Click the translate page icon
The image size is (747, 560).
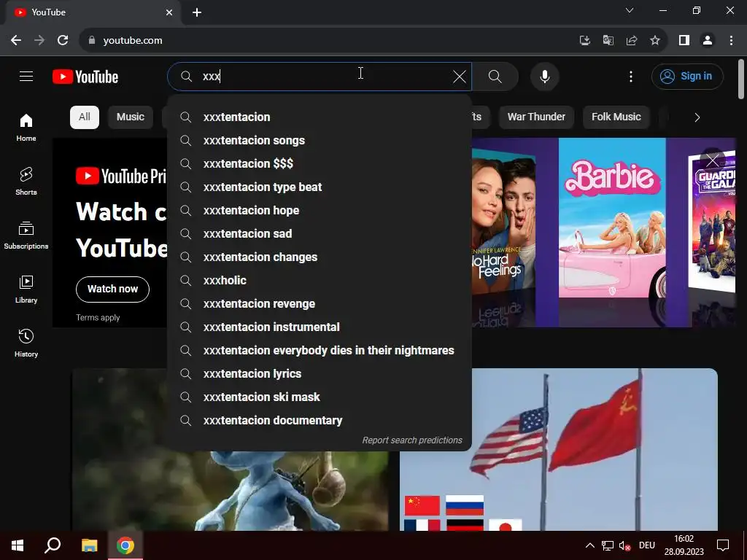click(608, 41)
